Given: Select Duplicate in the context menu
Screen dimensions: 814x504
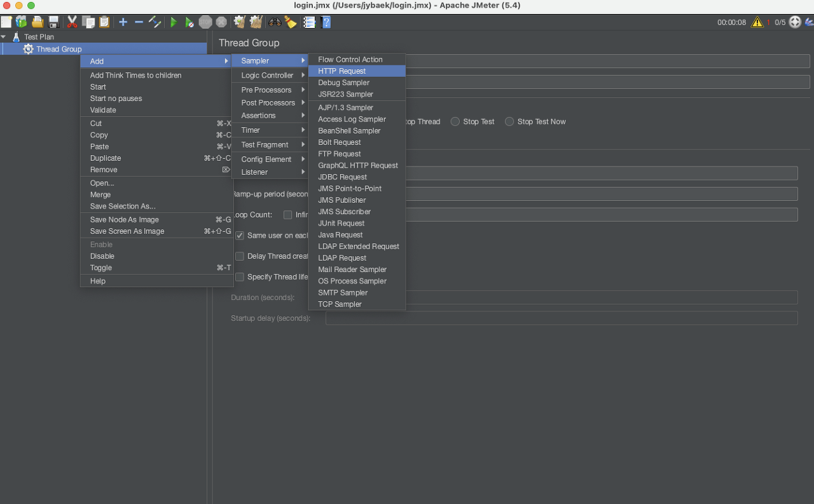Looking at the screenshot, I should pyautogui.click(x=156, y=158).
